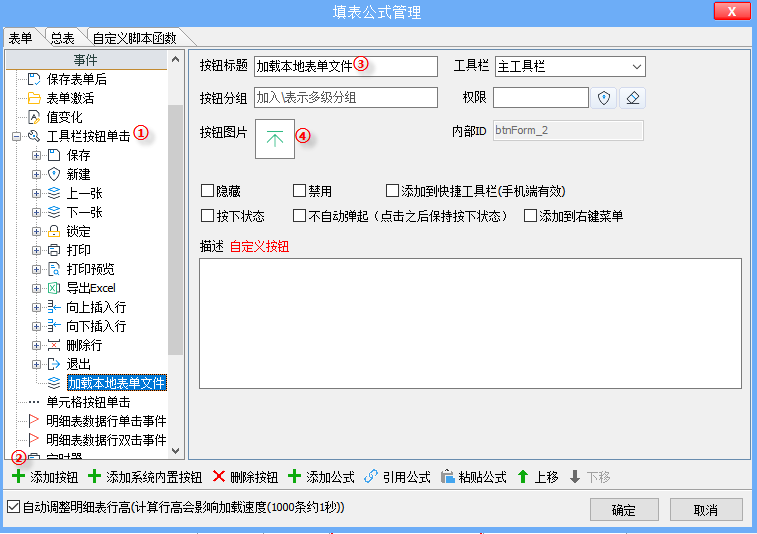The width and height of the screenshot is (757, 534).
Task: Clear the 权限 field with eraser icon
Action: pyautogui.click(x=632, y=98)
